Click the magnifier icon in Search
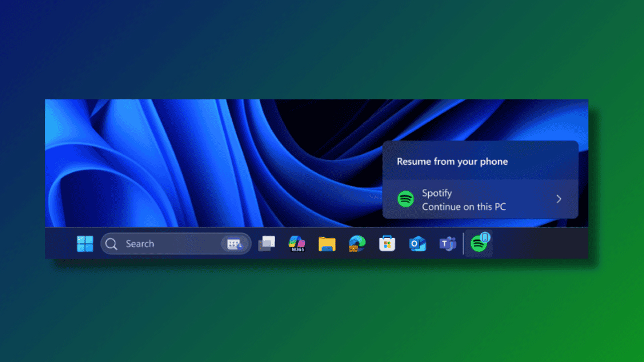This screenshot has width=644, height=362. tap(111, 244)
